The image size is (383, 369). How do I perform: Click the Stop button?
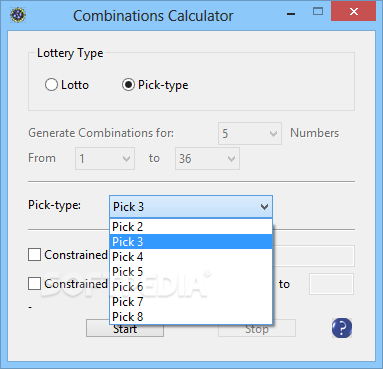pyautogui.click(x=257, y=329)
